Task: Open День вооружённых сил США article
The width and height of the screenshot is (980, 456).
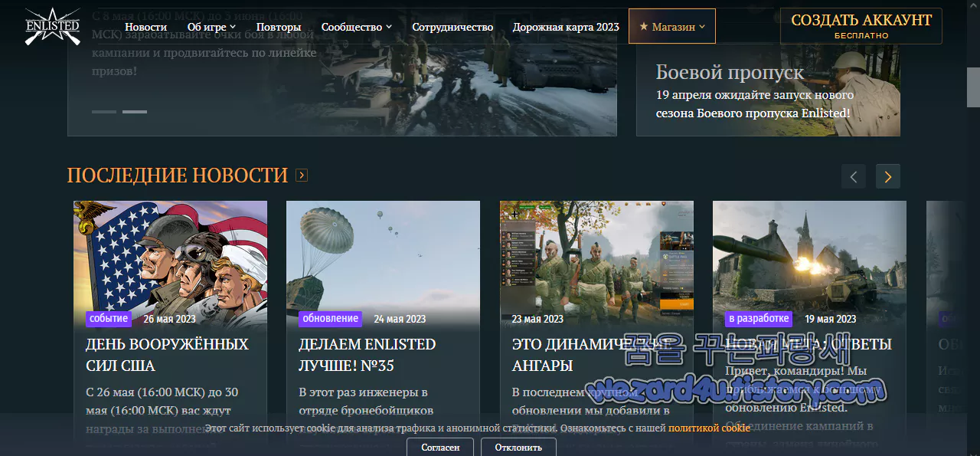Action: coord(167,355)
